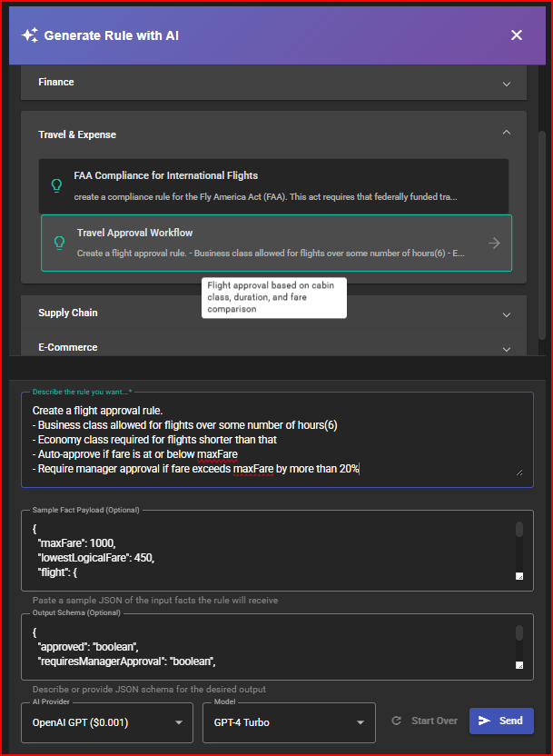
Task: Collapse the Travel & Expense section
Action: tap(506, 134)
